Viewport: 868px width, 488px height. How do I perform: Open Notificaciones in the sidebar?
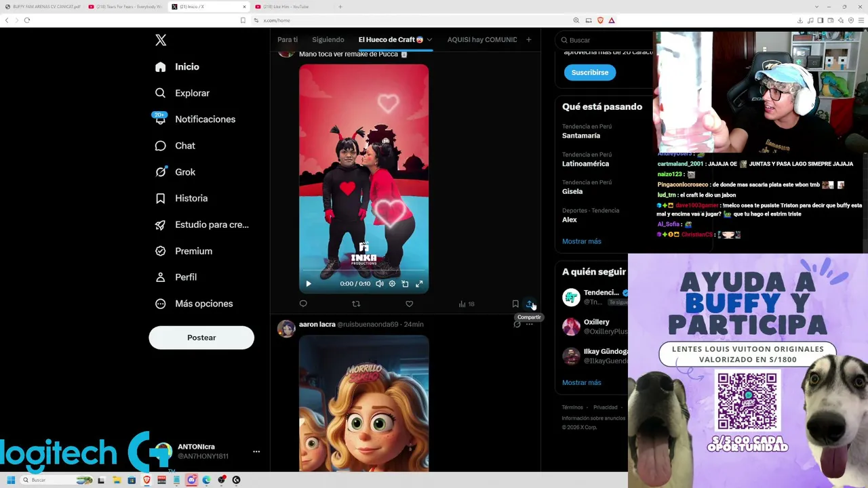(x=195, y=119)
